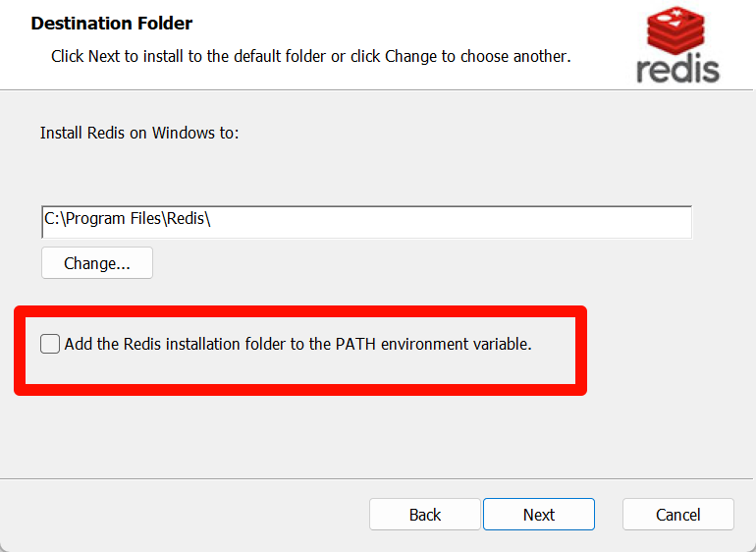Select the Redis logo in the header

(677, 44)
